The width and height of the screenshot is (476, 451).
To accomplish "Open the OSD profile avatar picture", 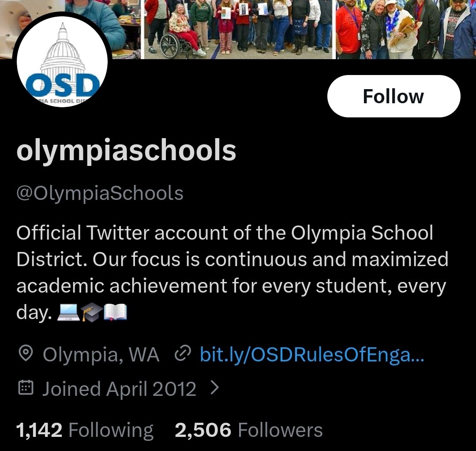I will click(62, 62).
